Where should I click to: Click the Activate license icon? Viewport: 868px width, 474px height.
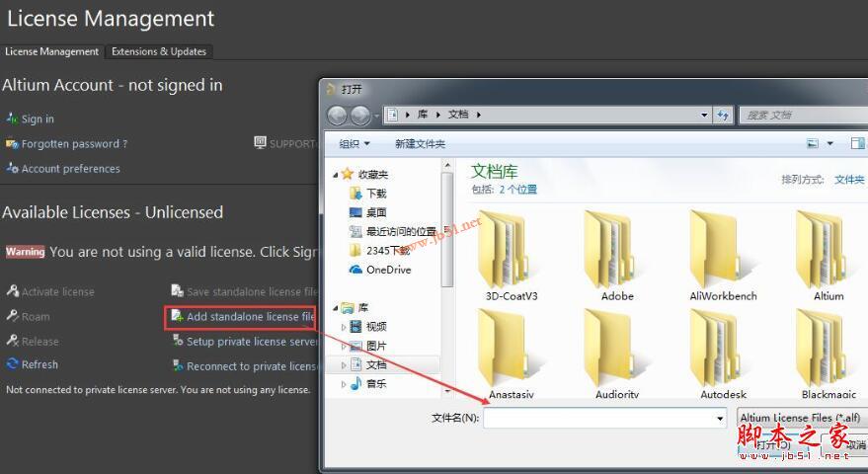(x=13, y=290)
